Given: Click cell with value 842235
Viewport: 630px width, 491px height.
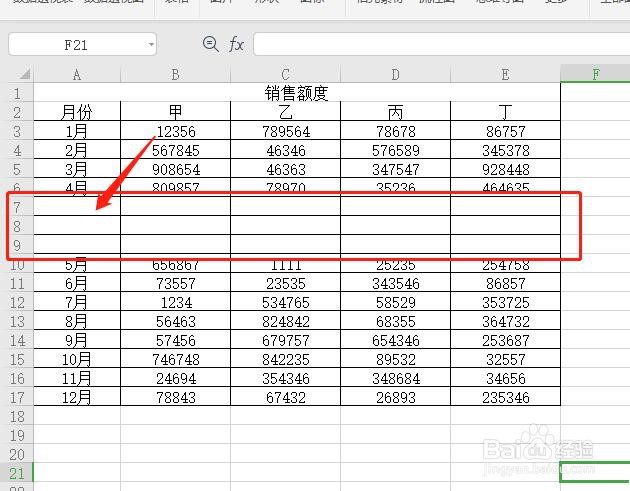Looking at the screenshot, I should (x=285, y=359).
